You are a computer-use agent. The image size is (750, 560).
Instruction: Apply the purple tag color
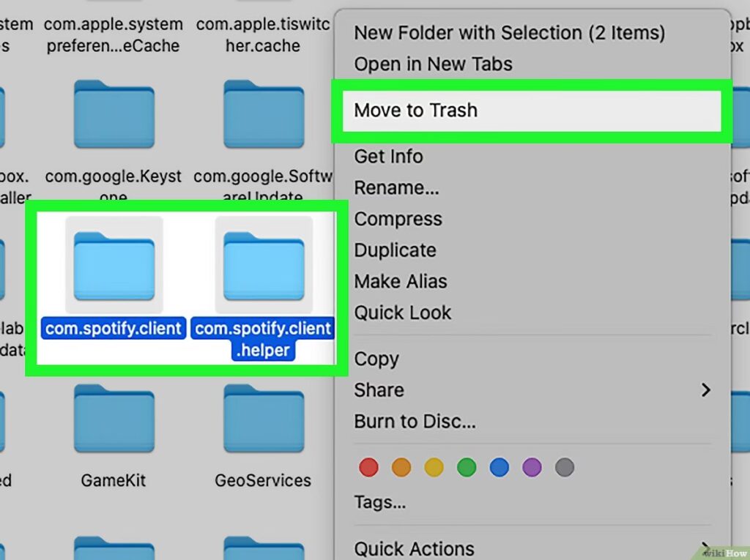pos(532,467)
